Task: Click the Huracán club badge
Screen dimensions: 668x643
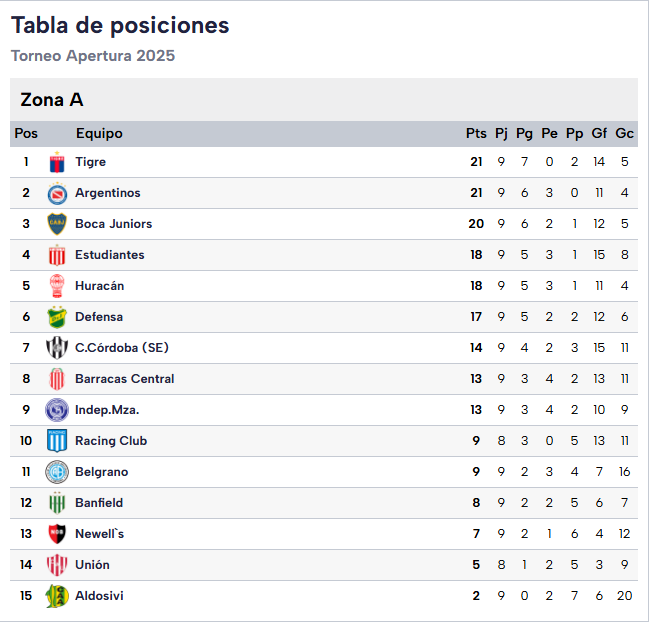Action: [57, 286]
